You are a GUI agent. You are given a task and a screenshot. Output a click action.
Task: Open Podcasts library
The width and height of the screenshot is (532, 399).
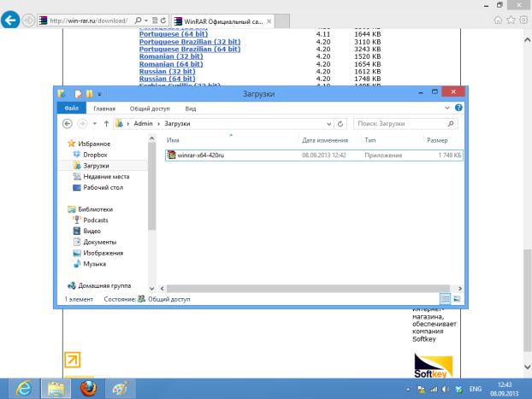[95, 220]
